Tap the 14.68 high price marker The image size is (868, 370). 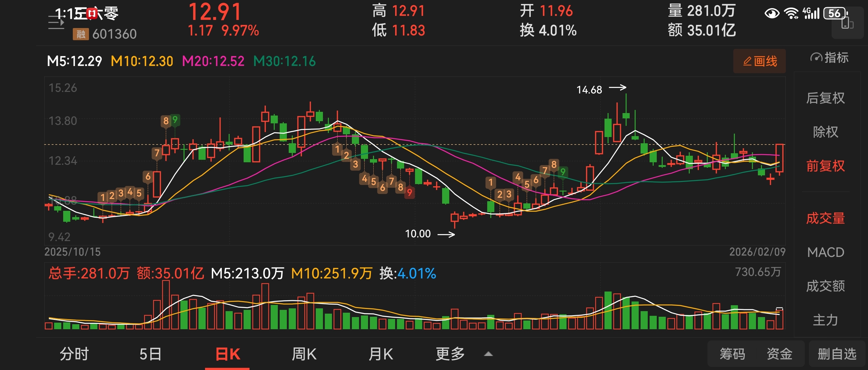589,90
